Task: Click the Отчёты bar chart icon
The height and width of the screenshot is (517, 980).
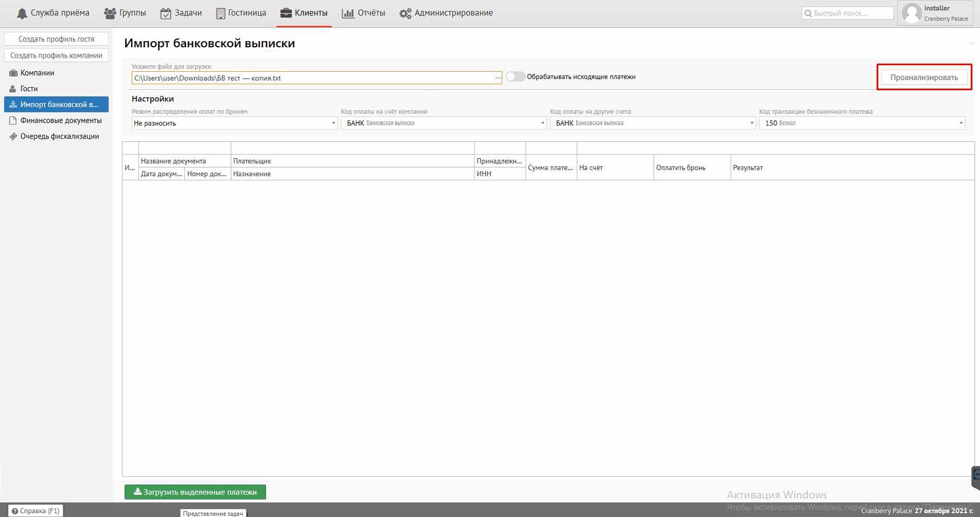Action: tap(348, 13)
